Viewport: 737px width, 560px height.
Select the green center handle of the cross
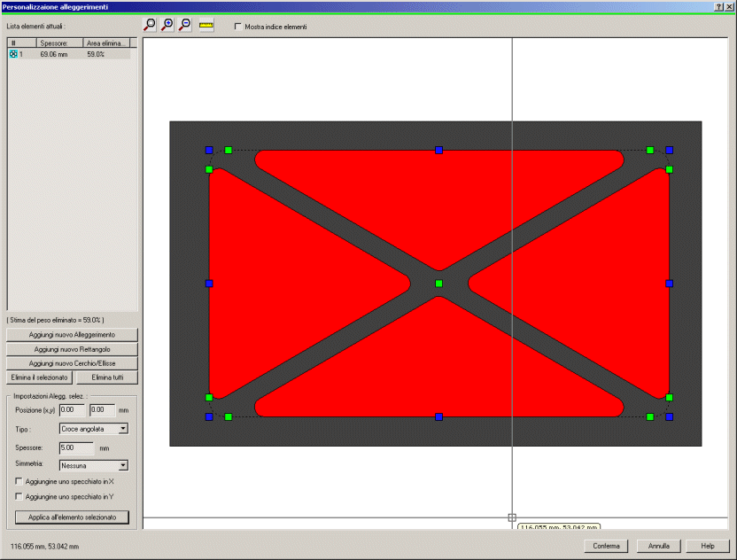[439, 284]
